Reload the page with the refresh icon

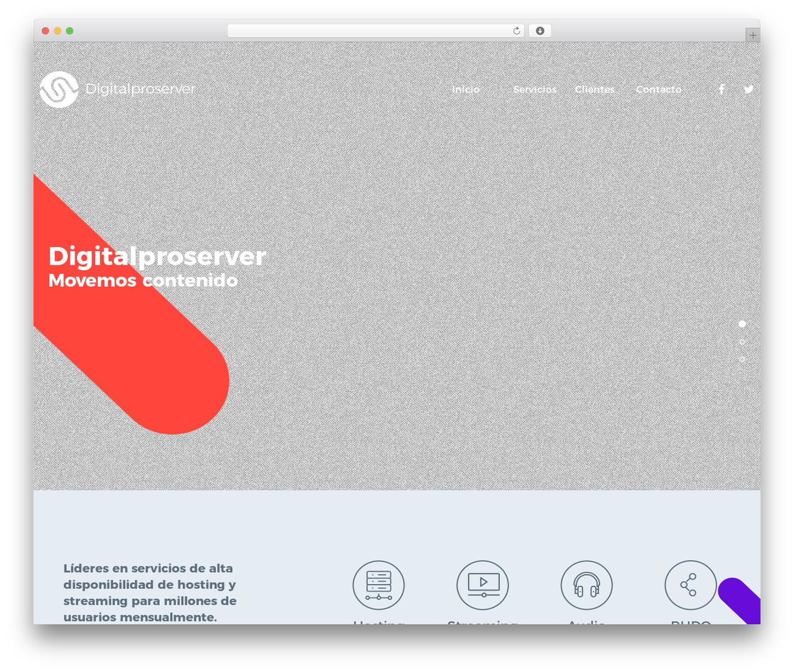click(x=516, y=31)
